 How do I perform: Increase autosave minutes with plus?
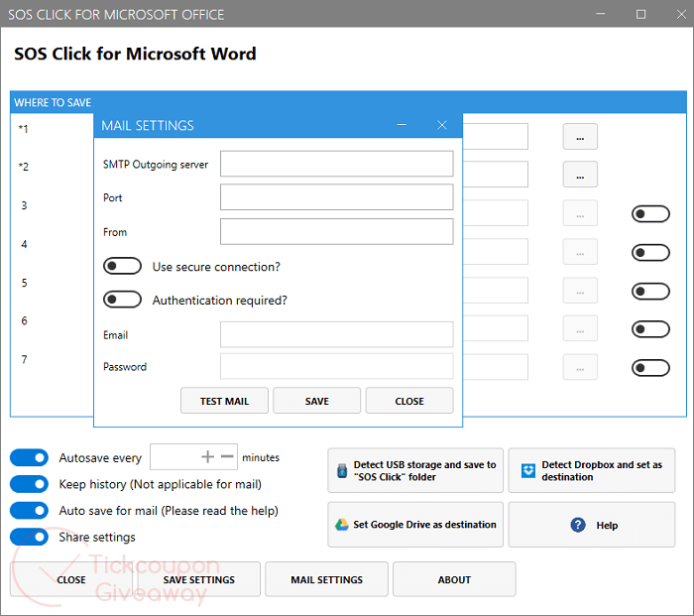point(207,456)
